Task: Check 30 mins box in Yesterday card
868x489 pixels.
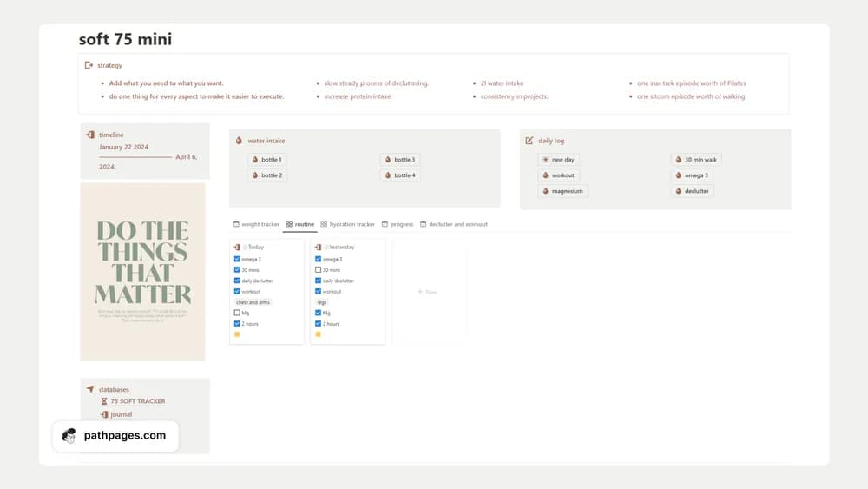Action: pyautogui.click(x=319, y=270)
